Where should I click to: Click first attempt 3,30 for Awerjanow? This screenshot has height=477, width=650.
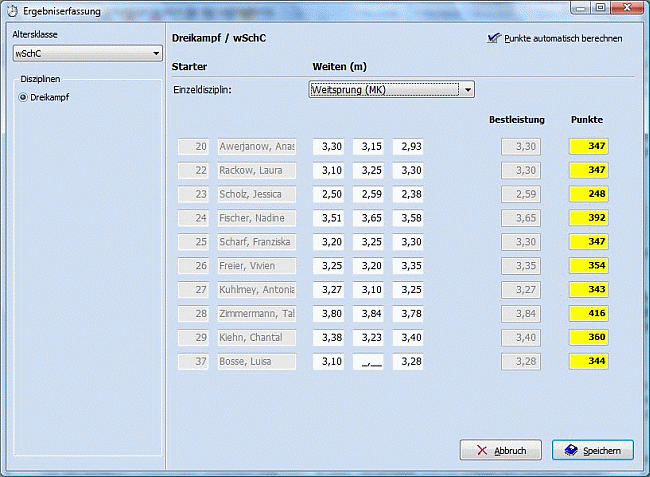(x=329, y=146)
